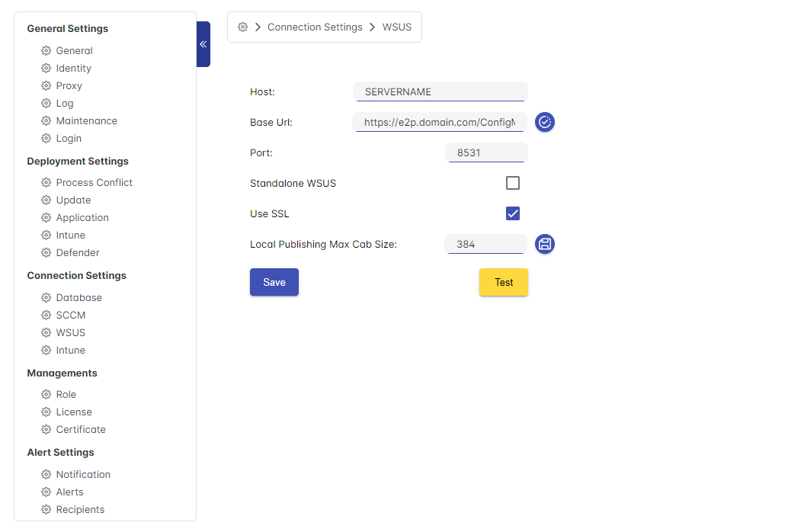Focus the Port number field

pyautogui.click(x=485, y=152)
